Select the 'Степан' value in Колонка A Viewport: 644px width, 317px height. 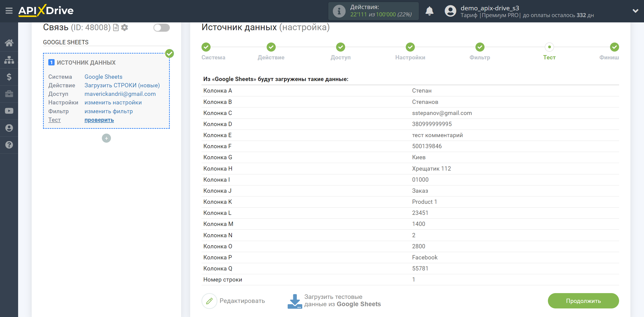tap(422, 91)
